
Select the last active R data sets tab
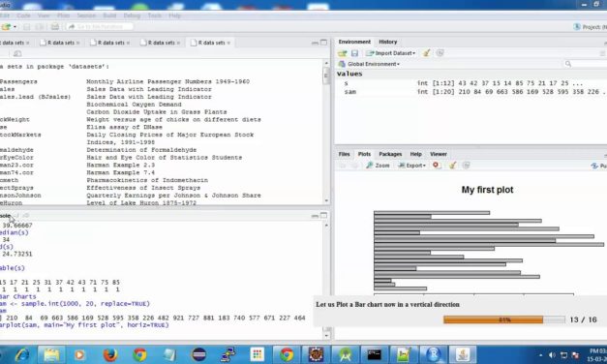(x=210, y=43)
